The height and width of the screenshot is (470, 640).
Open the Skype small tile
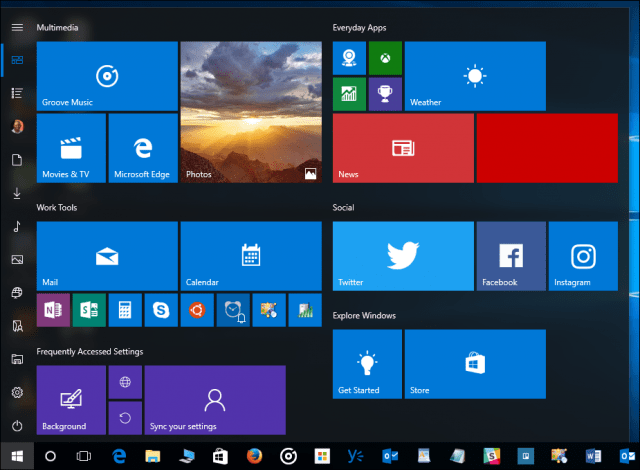coord(161,310)
